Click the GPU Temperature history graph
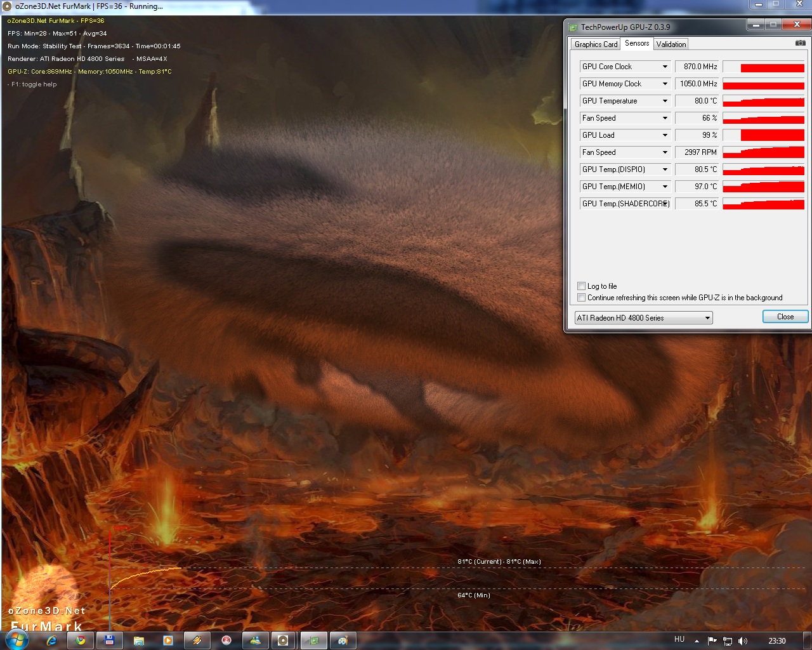 point(764,101)
